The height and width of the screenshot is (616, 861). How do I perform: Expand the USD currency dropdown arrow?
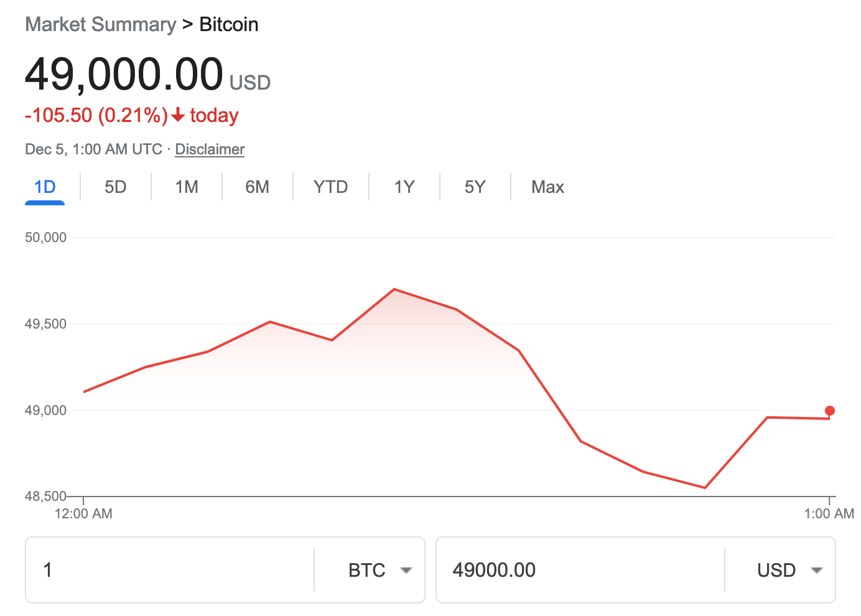pyautogui.click(x=817, y=570)
